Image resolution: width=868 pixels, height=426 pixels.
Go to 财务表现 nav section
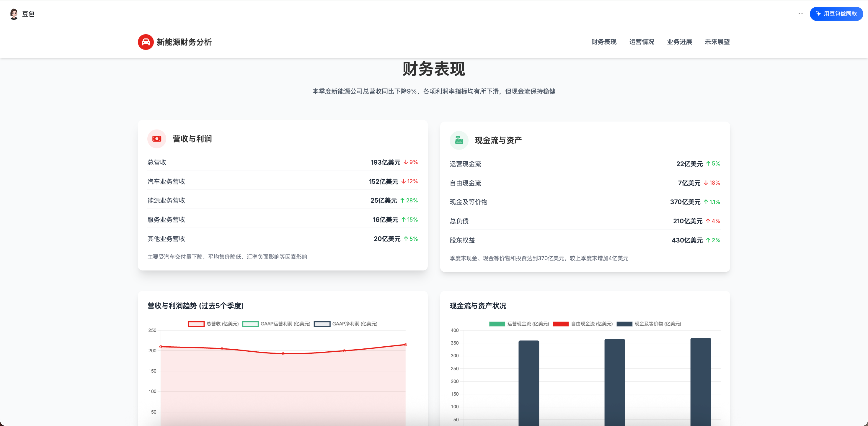tap(603, 42)
